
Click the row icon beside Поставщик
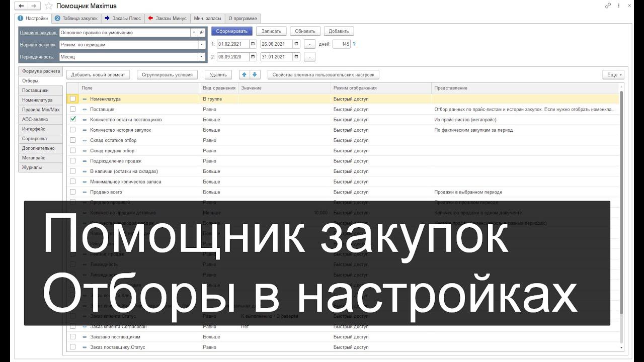click(x=85, y=109)
